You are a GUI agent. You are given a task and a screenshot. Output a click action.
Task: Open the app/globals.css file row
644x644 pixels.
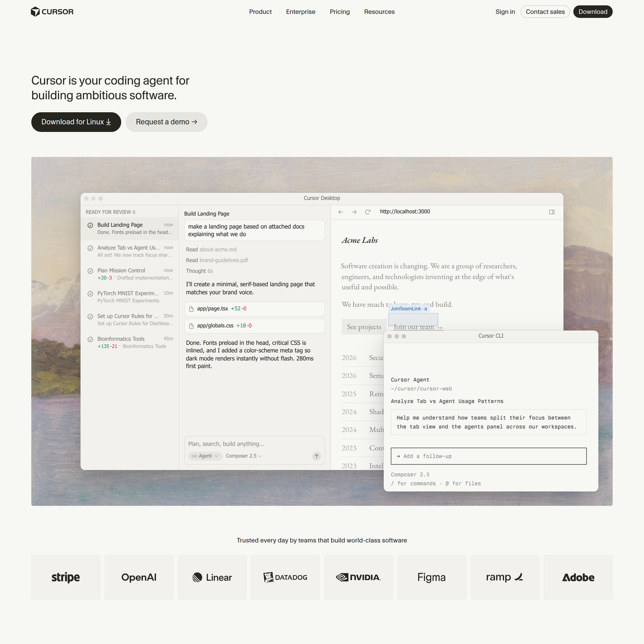coord(255,326)
